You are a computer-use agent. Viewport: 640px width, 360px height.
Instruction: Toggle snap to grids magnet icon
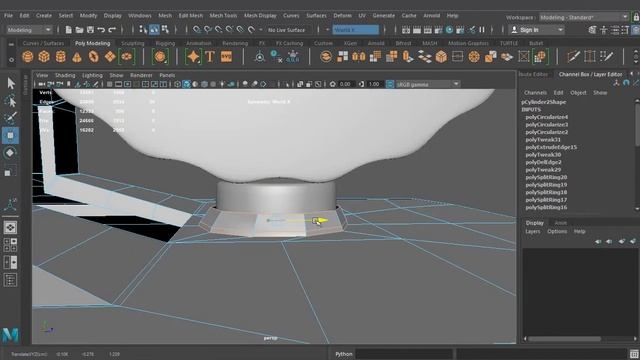click(197, 30)
